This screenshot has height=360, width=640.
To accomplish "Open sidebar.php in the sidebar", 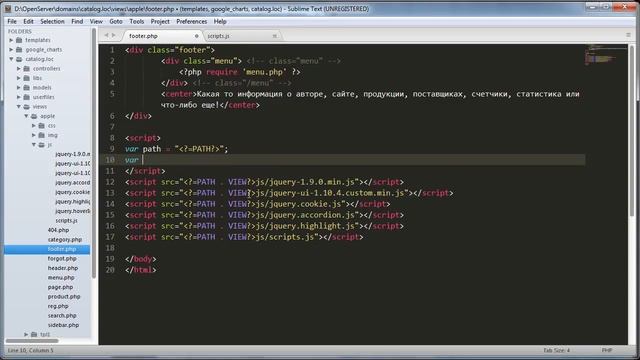I will pos(63,325).
